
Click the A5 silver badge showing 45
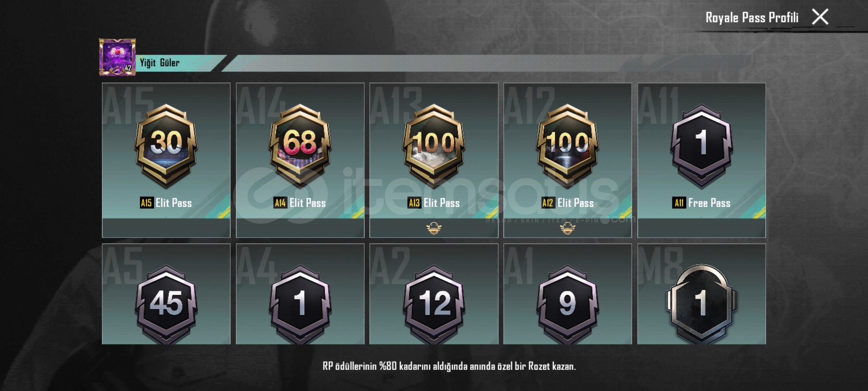tap(166, 304)
